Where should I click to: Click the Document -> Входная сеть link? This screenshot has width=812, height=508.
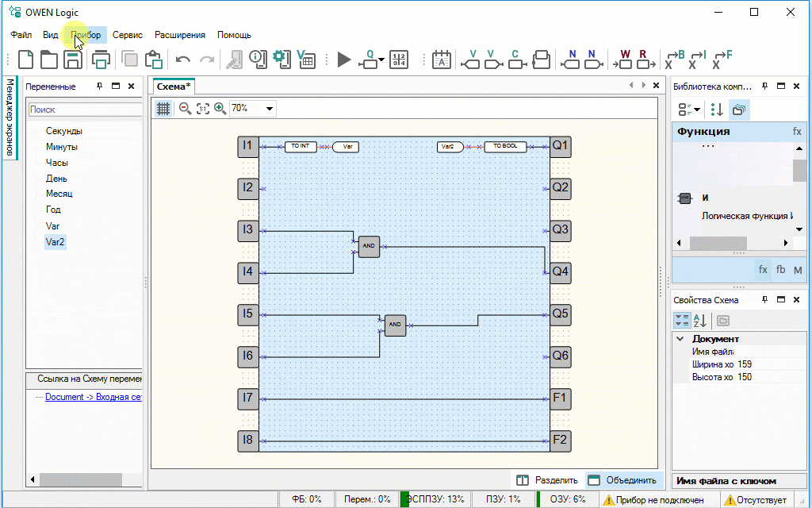(93, 397)
